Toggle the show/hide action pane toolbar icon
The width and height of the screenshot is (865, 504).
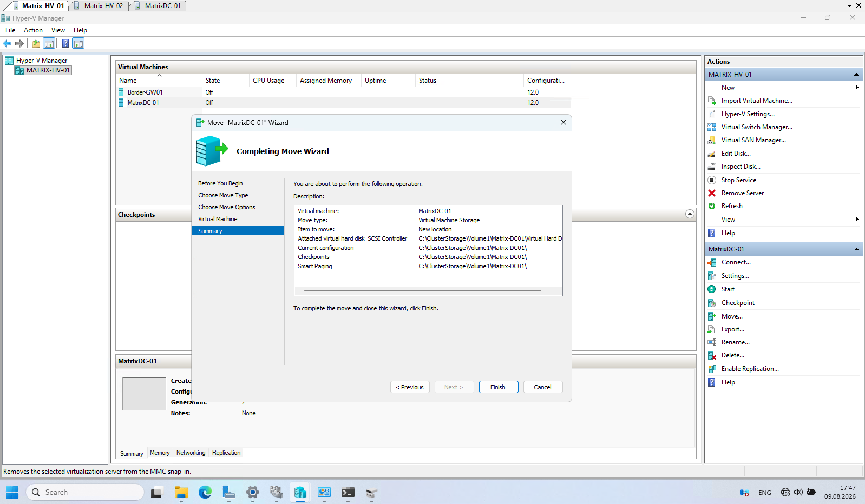78,43
